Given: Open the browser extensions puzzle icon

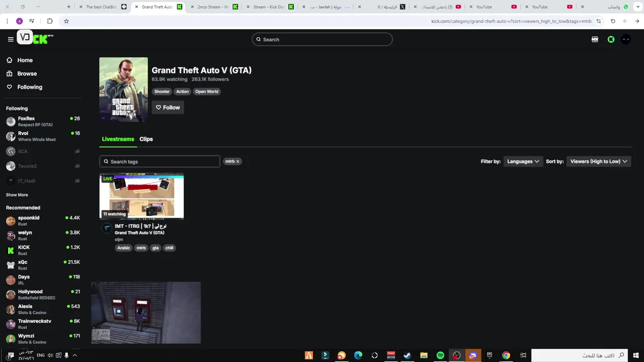Looking at the screenshot, I should pos(50,21).
